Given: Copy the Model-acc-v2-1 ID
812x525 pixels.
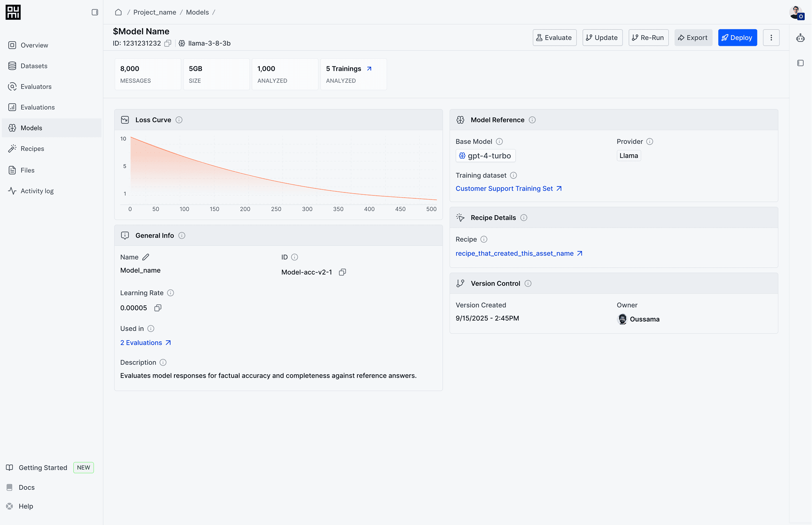Looking at the screenshot, I should pos(342,272).
